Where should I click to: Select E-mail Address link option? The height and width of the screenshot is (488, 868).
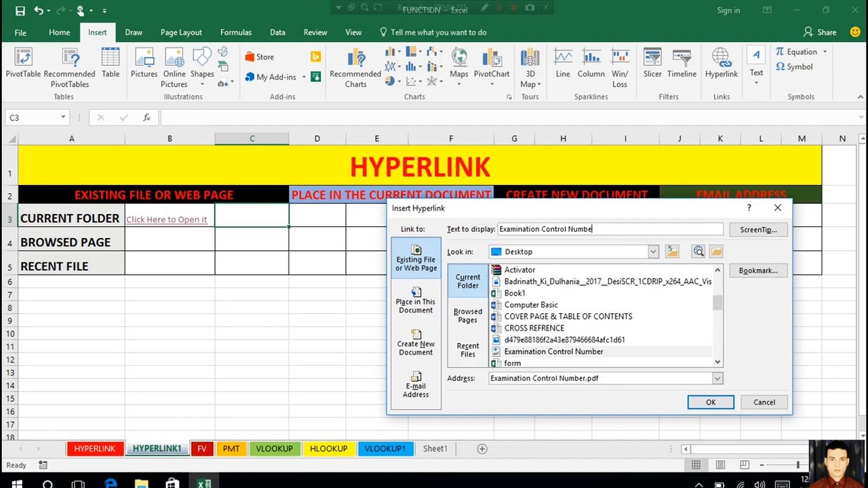(x=416, y=385)
